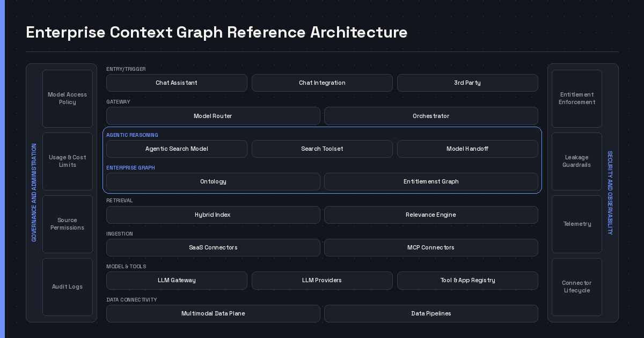Select the Model Access Policy card
This screenshot has width=644, height=338.
click(x=68, y=98)
